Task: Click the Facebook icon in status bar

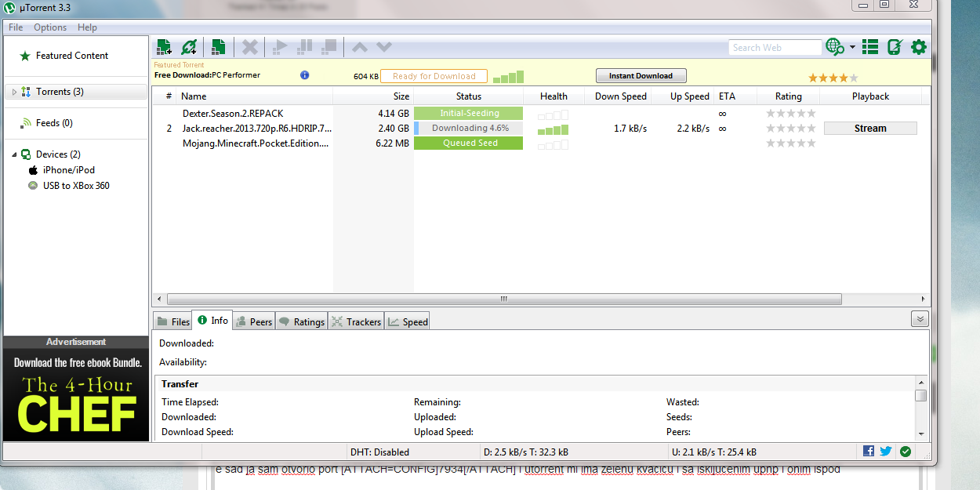Action: tap(869, 451)
